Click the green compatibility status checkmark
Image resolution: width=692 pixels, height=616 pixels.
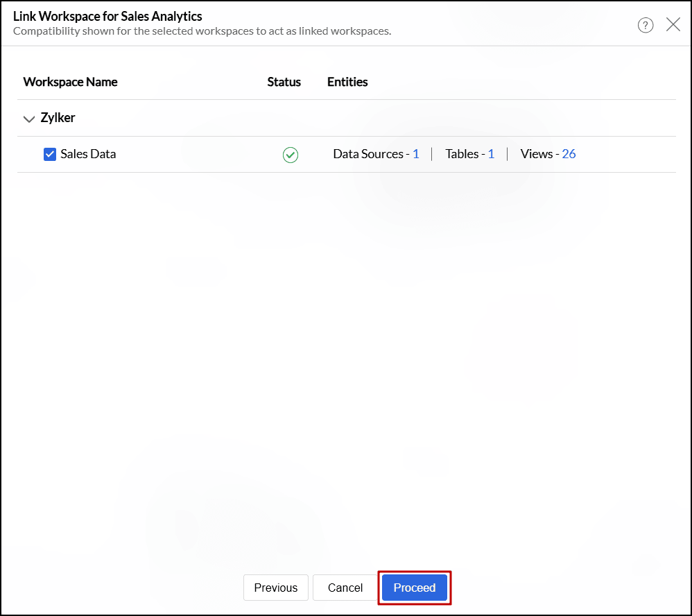(x=291, y=155)
